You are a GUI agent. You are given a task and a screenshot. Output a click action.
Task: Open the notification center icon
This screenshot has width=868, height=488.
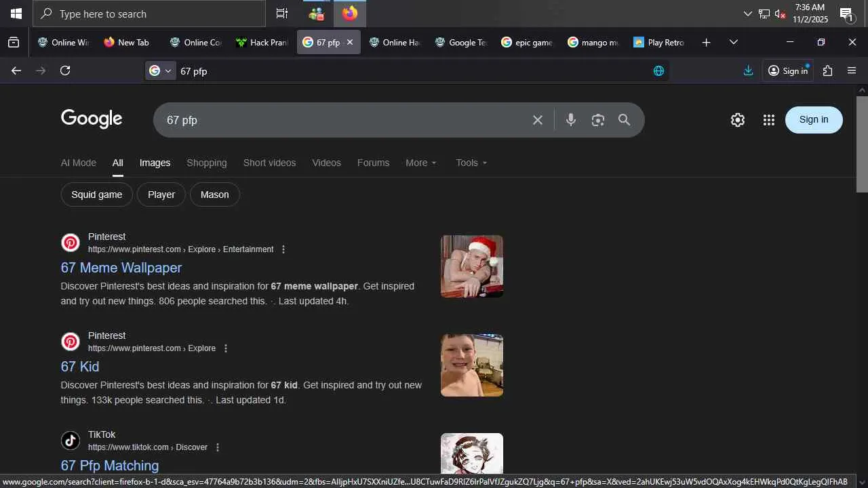point(846,14)
